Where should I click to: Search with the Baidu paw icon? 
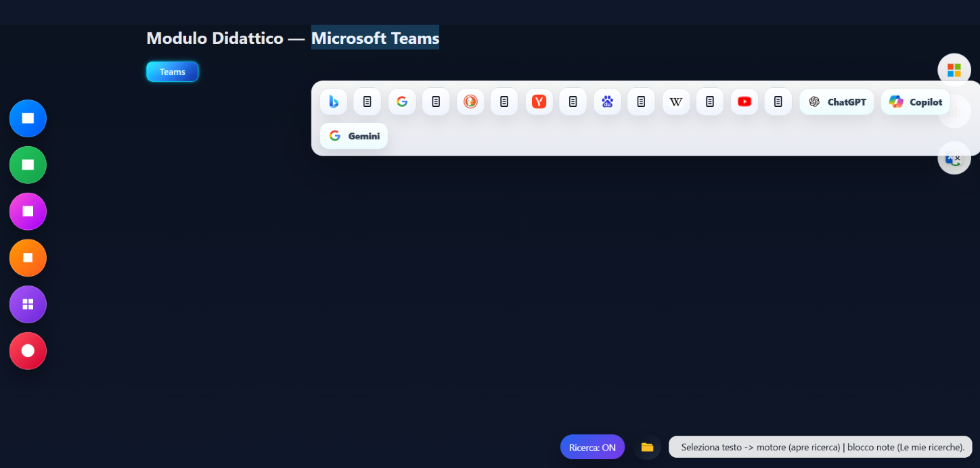pos(607,101)
